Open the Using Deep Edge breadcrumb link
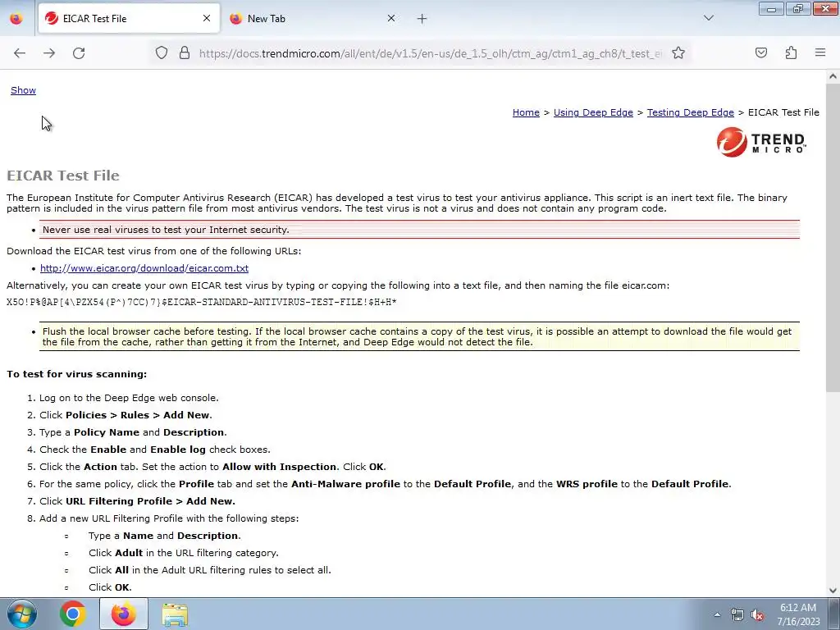 [x=593, y=112]
